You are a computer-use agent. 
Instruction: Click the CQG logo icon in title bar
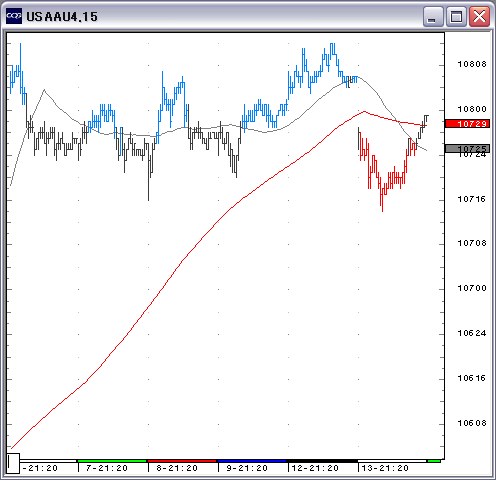point(14,16)
